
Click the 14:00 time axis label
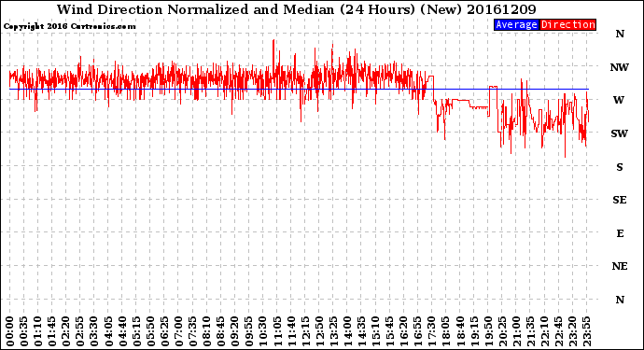[347, 331]
